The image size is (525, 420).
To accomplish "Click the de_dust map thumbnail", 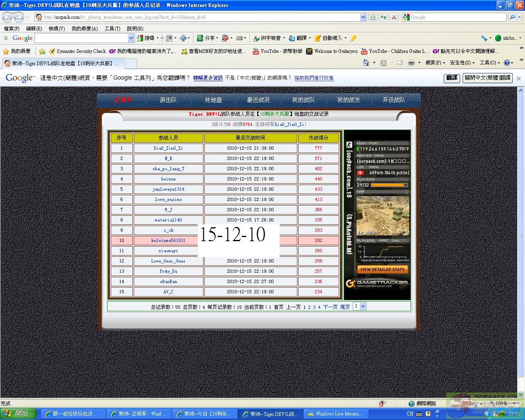I will (x=383, y=215).
